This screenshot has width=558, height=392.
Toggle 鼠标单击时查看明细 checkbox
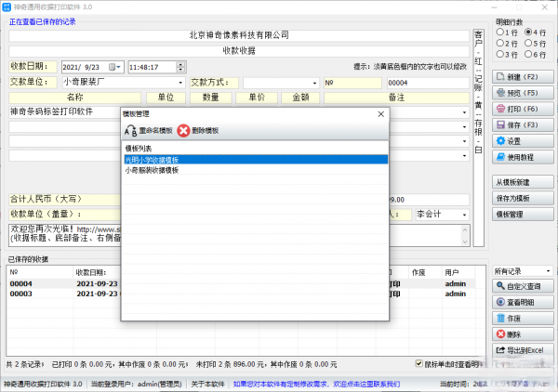pos(418,364)
